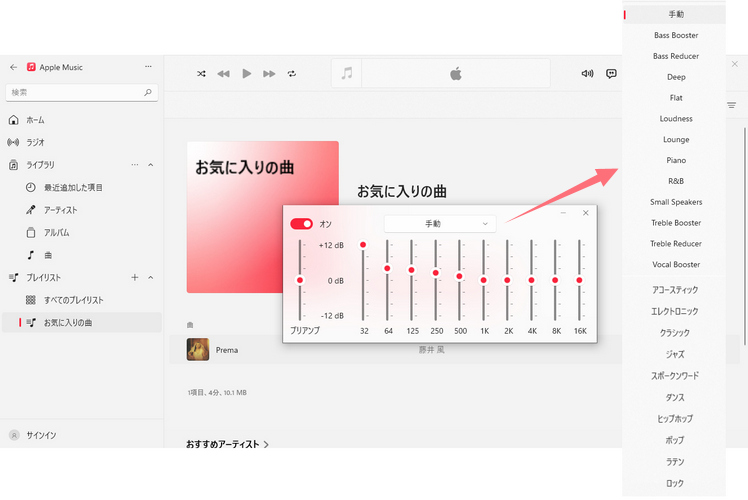Open the 手動 equalizer preset dropdown

[440, 224]
